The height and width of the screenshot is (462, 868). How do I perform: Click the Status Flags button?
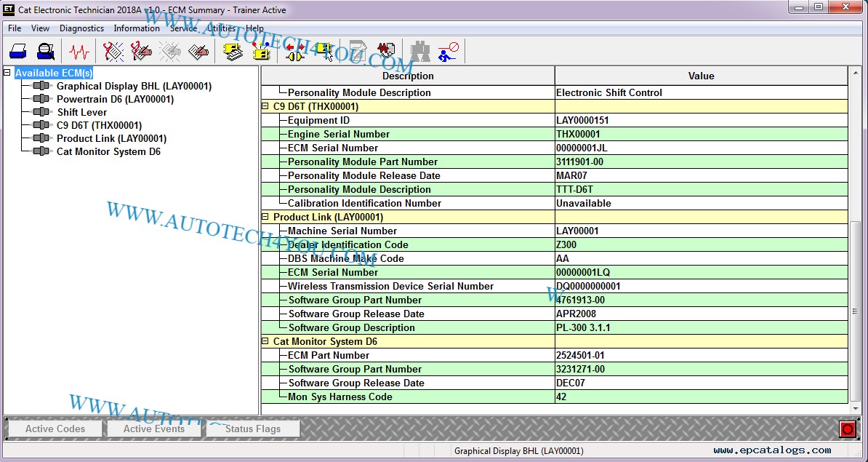(x=252, y=429)
